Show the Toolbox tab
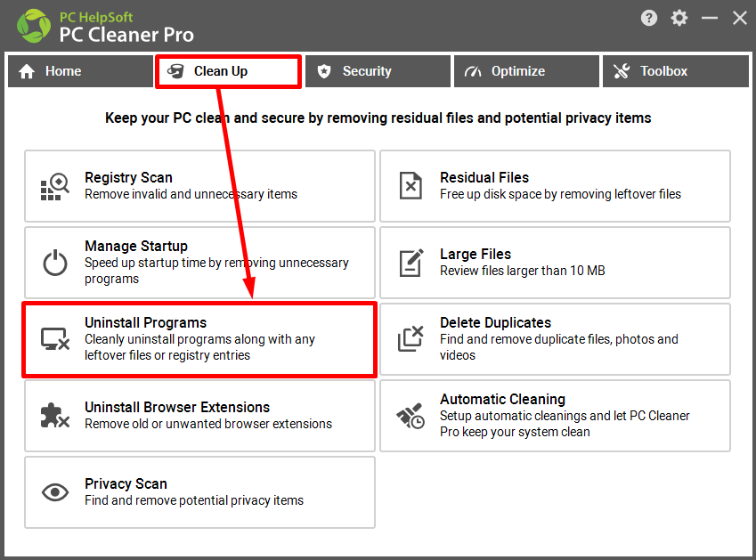The image size is (756, 560). pyautogui.click(x=676, y=71)
